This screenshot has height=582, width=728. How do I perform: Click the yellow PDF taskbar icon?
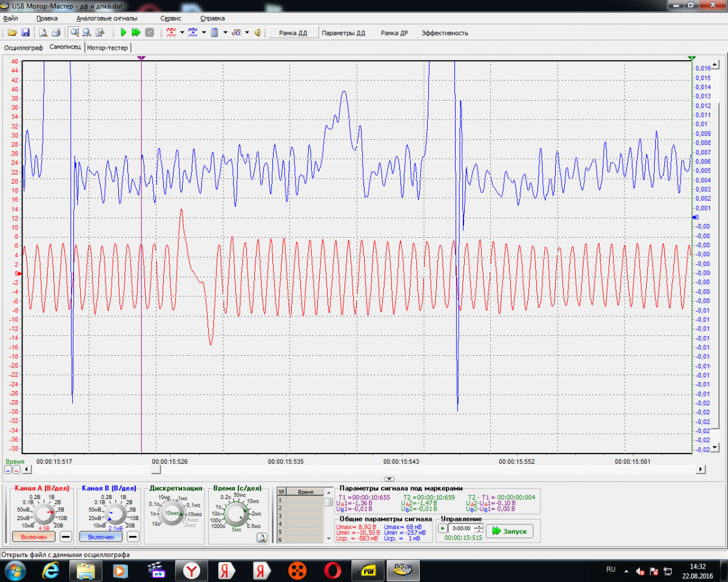pos(368,570)
